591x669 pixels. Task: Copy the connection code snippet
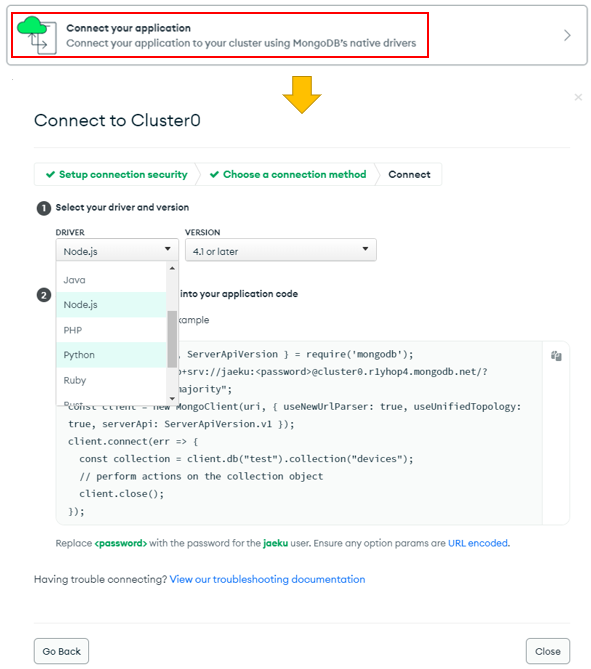(556, 356)
